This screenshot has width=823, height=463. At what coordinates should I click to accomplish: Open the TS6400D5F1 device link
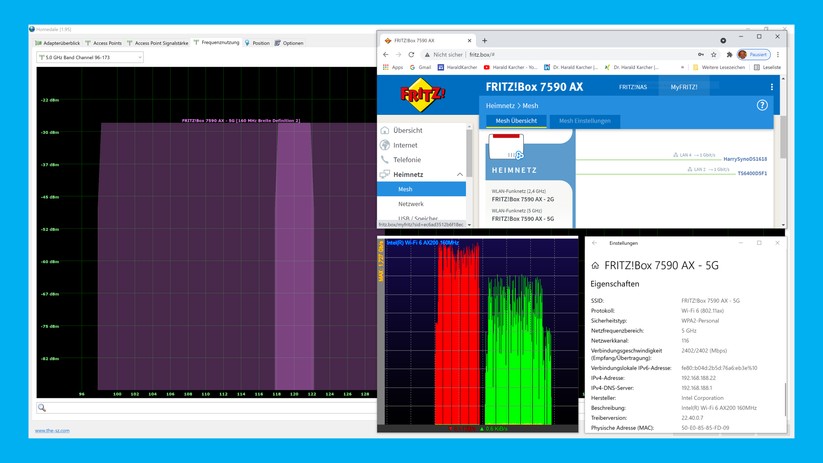point(752,173)
